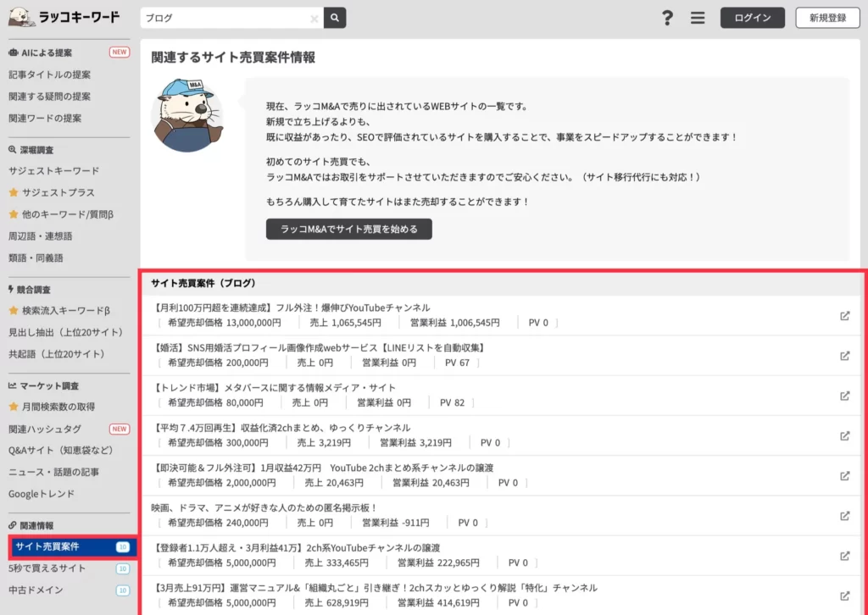Click 営業利益 414,619円 value
868x615 pixels.
pos(438,603)
